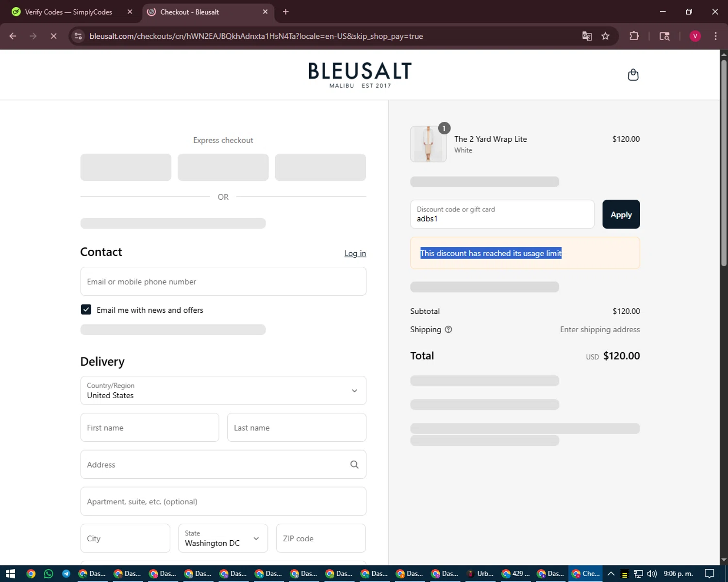Open site information icon in address bar

[78, 36]
